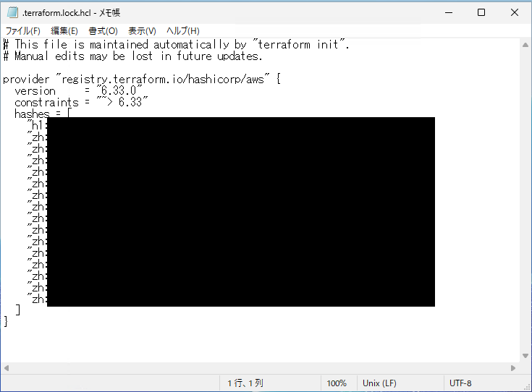Image resolution: width=532 pixels, height=392 pixels.
Task: Open the 表示(V) menu
Action: pyautogui.click(x=142, y=31)
